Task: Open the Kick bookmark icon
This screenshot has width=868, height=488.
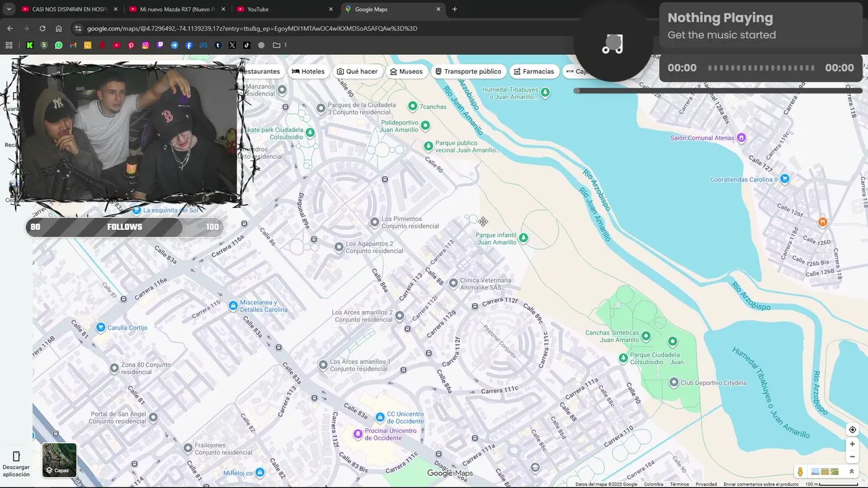Action: 30,45
